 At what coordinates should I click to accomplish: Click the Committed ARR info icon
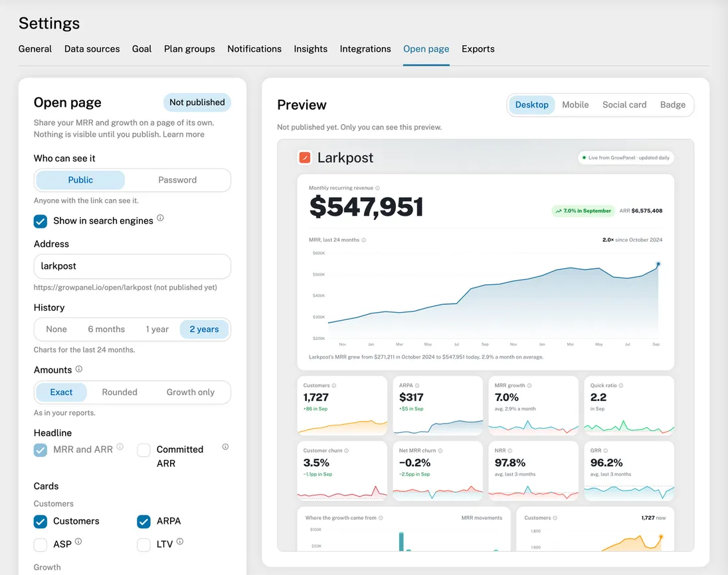225,447
